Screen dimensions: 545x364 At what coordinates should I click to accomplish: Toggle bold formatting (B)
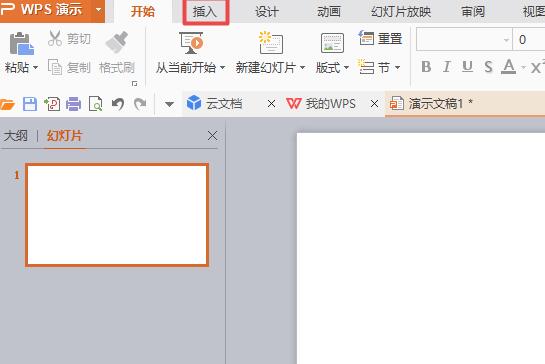pyautogui.click(x=426, y=66)
